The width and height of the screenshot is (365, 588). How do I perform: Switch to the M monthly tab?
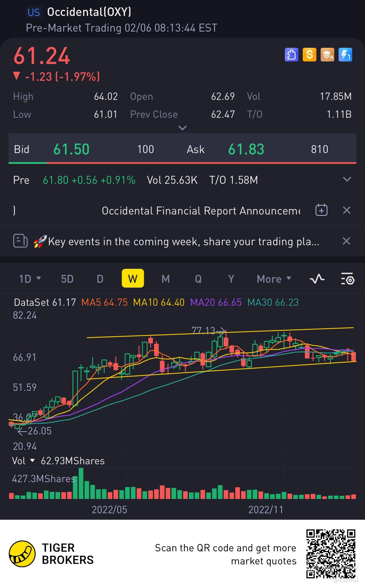click(x=165, y=279)
